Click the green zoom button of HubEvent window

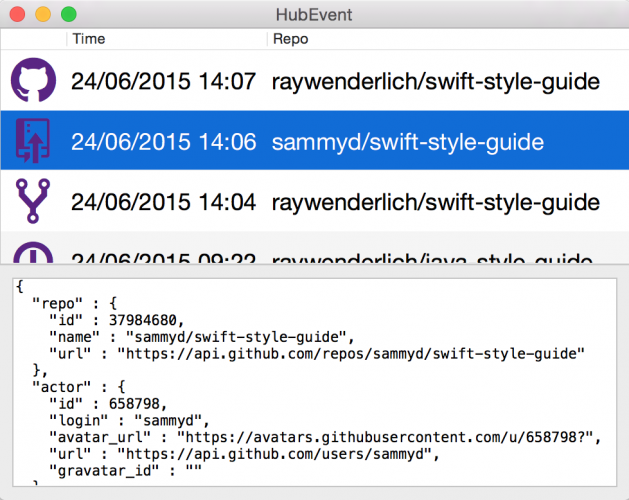coord(68,15)
